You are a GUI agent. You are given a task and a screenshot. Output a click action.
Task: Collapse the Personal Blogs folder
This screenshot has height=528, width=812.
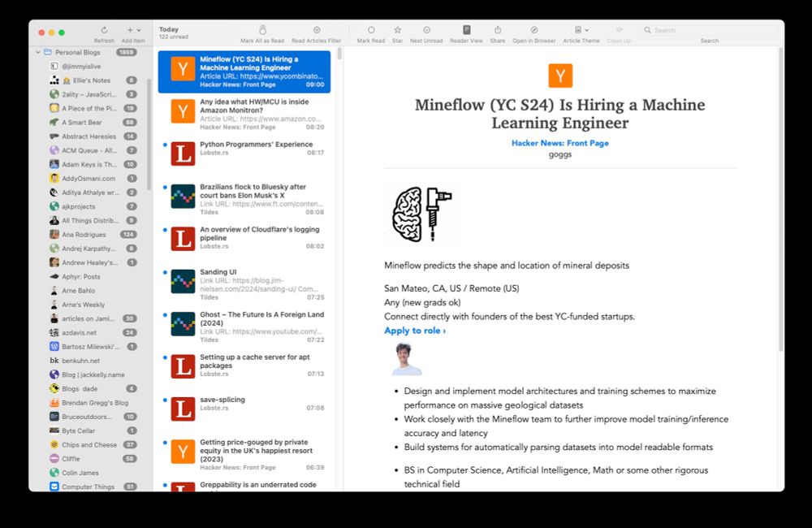38,52
